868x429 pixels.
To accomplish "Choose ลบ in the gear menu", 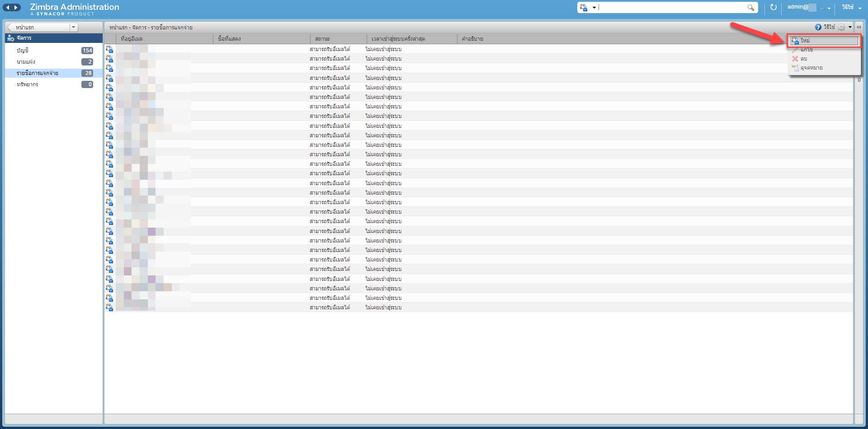I will 803,59.
